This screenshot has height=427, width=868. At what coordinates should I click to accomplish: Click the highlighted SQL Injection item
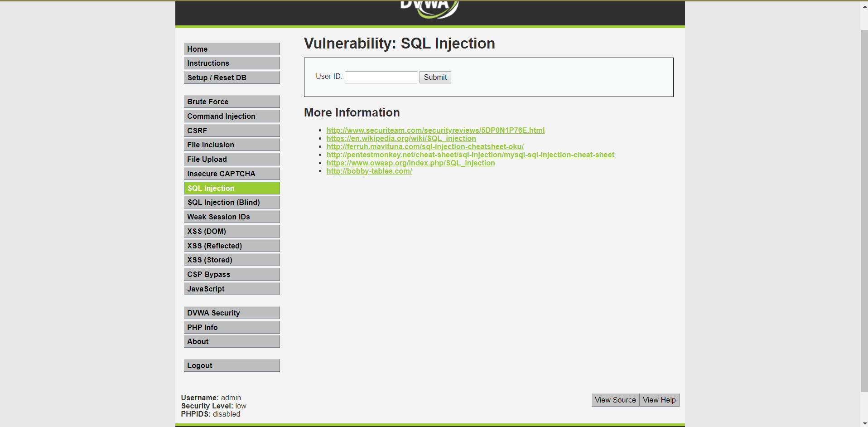(232, 188)
